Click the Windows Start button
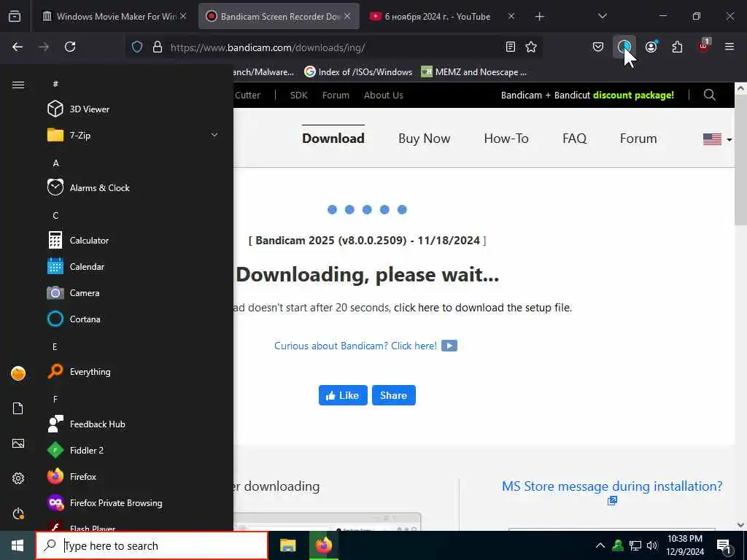Viewport: 747px width, 560px height. coord(18,545)
